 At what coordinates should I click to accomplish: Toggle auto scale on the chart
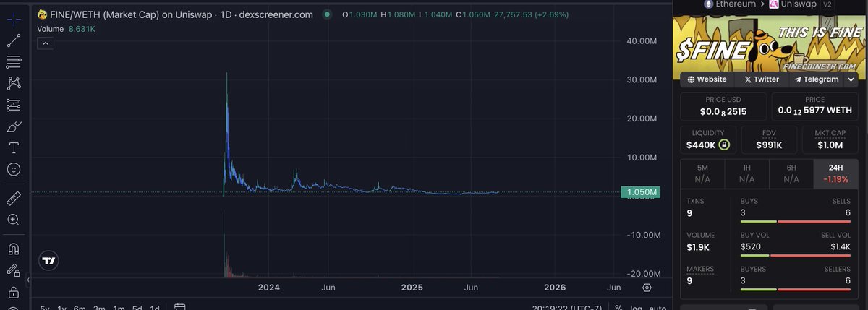tap(658, 306)
